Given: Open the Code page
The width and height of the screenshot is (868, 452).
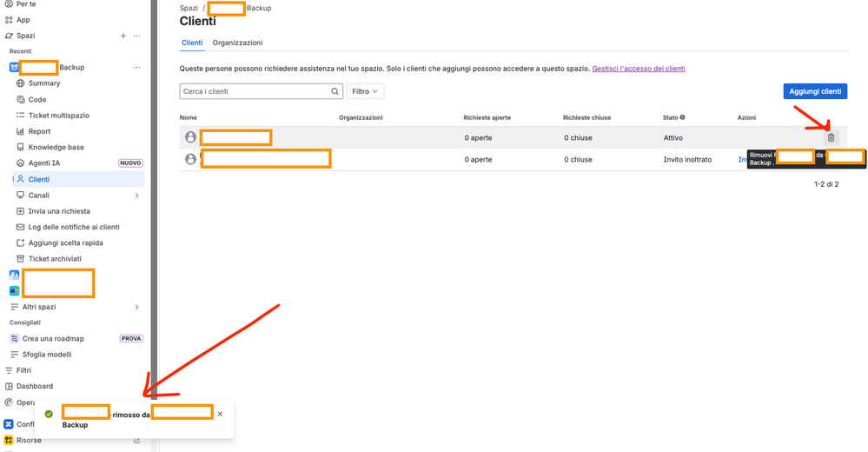Looking at the screenshot, I should coord(37,100).
